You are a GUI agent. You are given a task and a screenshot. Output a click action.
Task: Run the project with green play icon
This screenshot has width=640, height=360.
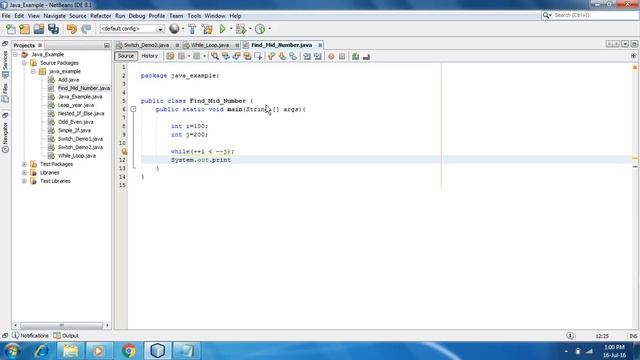click(x=222, y=29)
